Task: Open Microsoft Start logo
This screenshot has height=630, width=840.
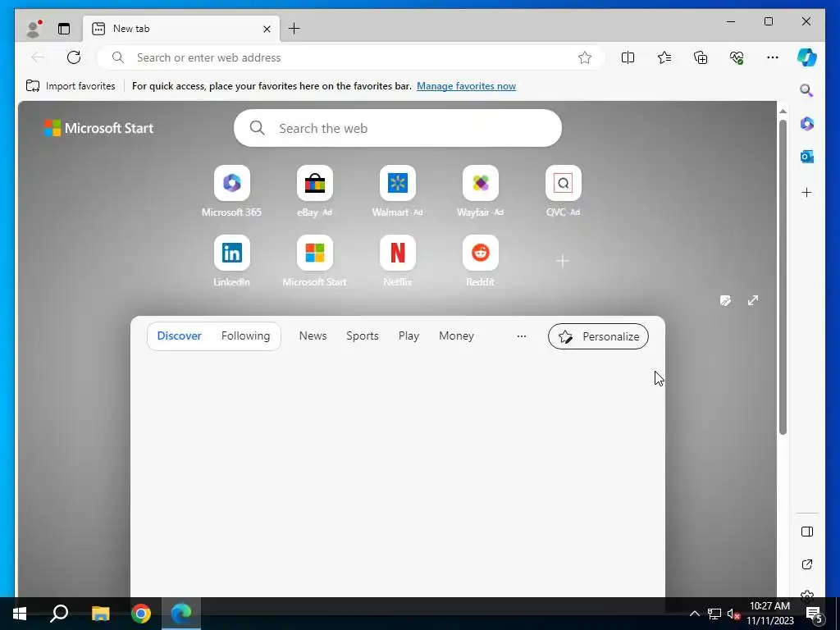Action: [98, 128]
